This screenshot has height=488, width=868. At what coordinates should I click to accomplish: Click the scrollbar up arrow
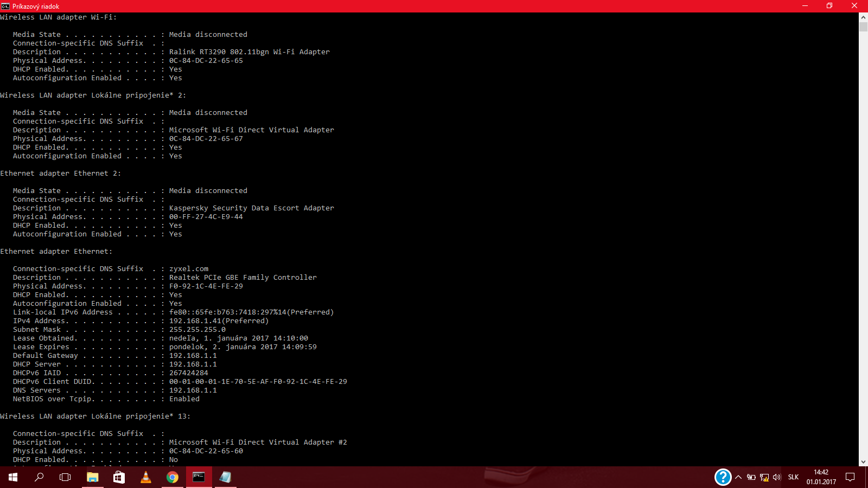863,17
